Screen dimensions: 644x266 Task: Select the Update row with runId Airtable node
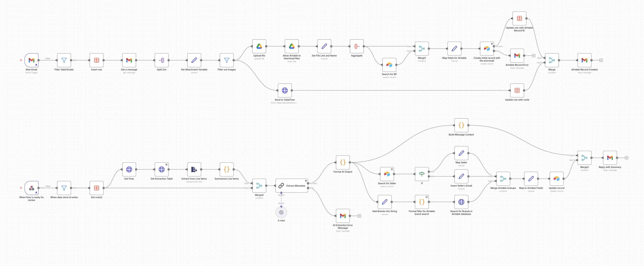coord(517,91)
